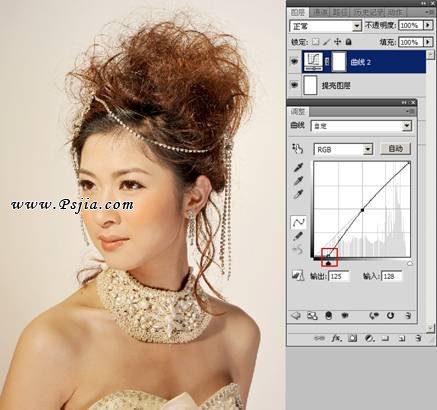
Task: Switch to the 图层 Layers tab
Action: [298, 13]
